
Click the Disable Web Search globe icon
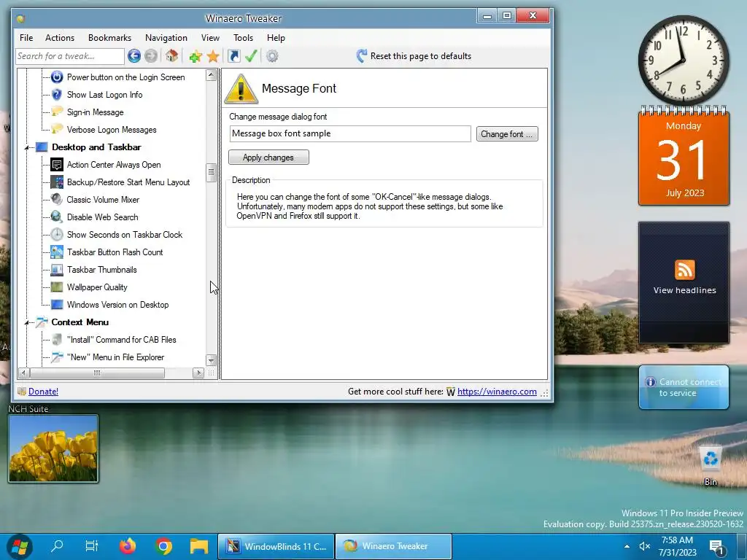[x=57, y=217]
